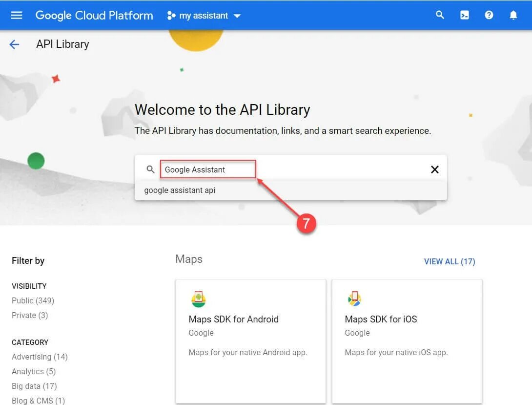532x405 pixels.
Task: Filter by Public (349) visibility
Action: (33, 300)
